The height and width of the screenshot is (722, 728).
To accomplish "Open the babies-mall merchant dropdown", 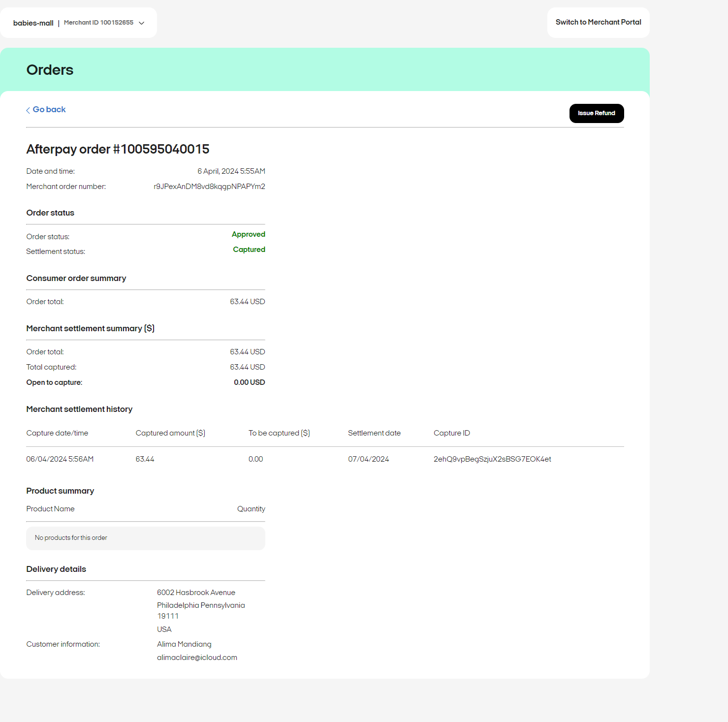I will [79, 23].
